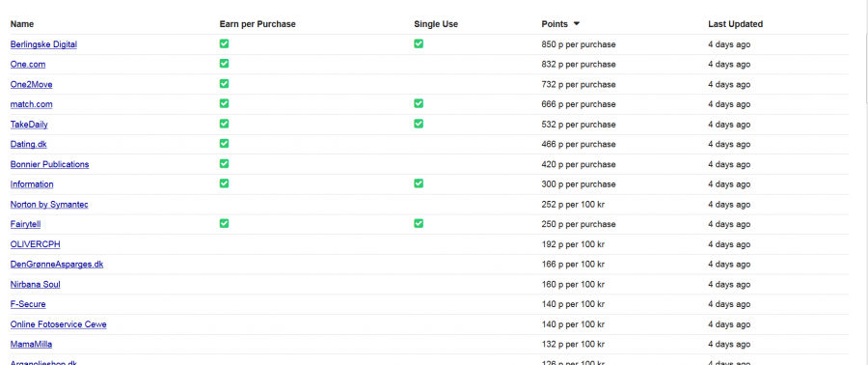This screenshot has height=365, width=868.
Task: Toggle Earn per Purchase for TakeDaily
Action: pyautogui.click(x=224, y=124)
